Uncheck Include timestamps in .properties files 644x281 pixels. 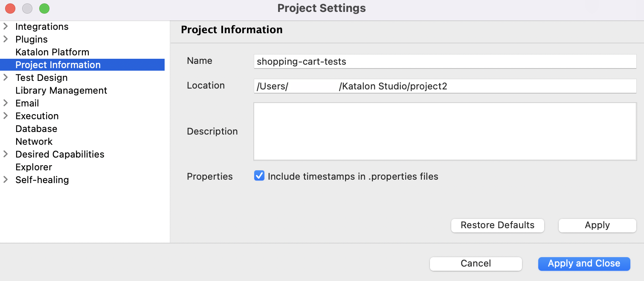point(259,176)
